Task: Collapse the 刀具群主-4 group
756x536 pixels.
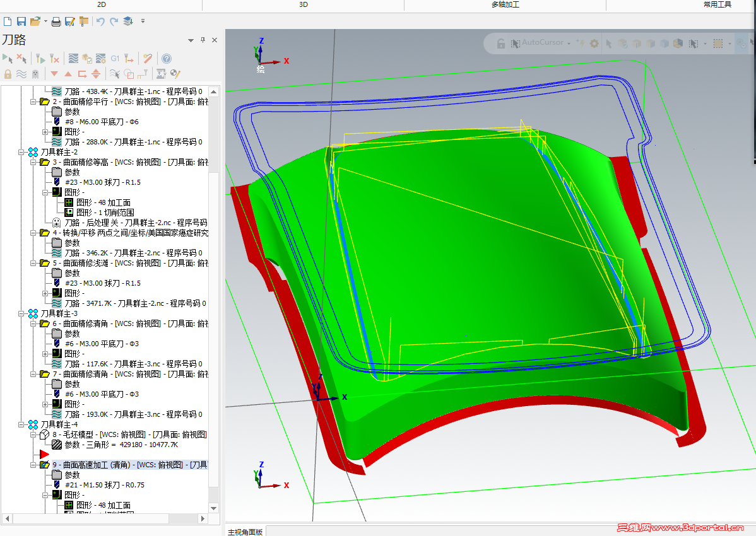Action: coord(21,425)
